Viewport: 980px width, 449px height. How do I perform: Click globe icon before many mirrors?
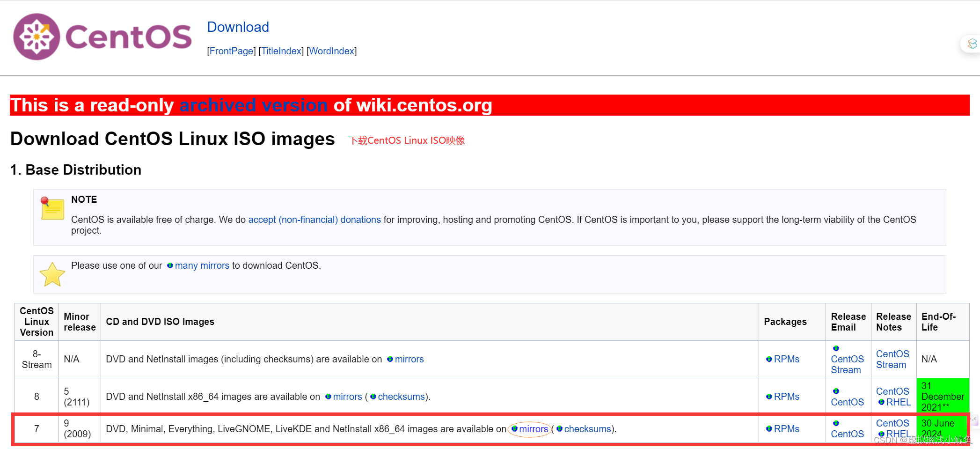tap(170, 265)
